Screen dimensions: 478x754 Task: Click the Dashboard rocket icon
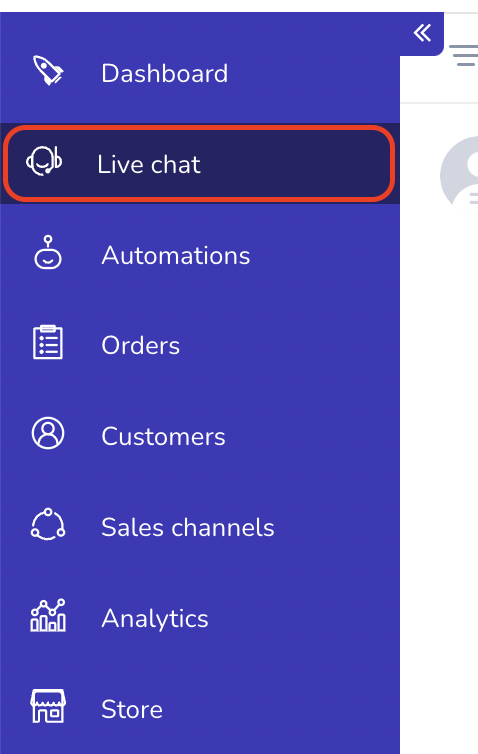48,71
